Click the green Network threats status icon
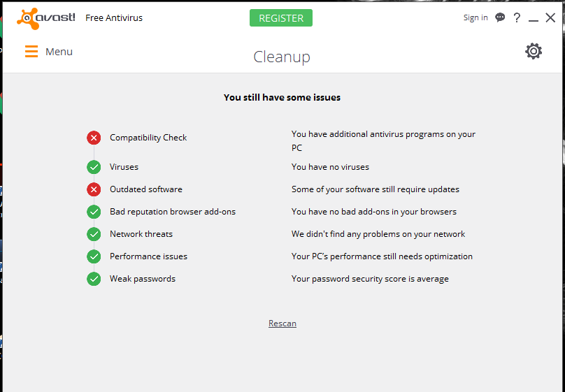 point(94,234)
